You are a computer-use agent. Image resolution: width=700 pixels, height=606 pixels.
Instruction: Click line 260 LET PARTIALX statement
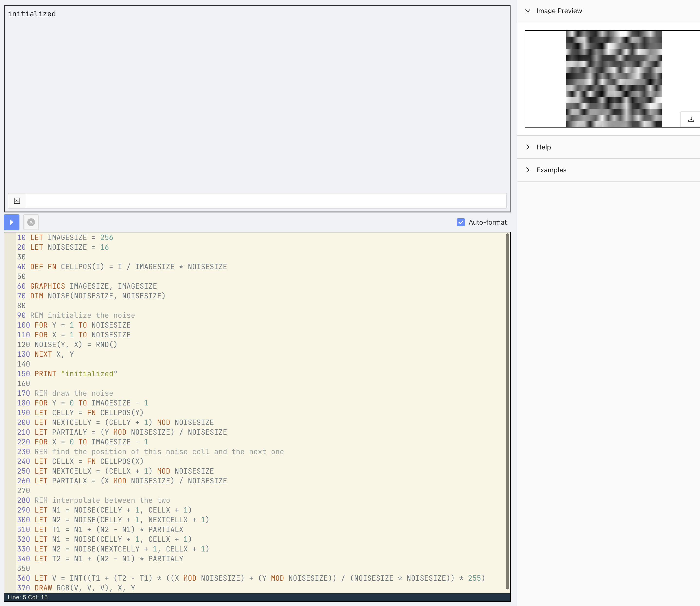click(122, 481)
